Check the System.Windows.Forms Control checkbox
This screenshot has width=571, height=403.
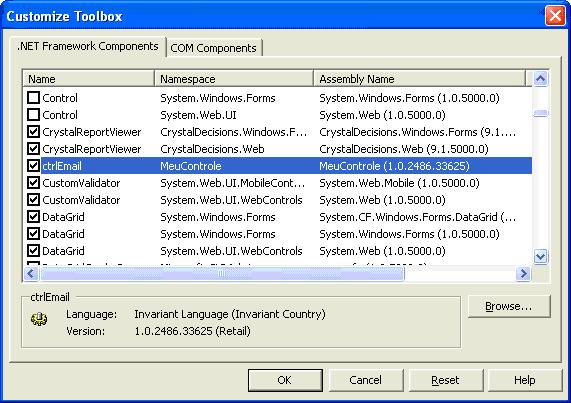pos(34,98)
